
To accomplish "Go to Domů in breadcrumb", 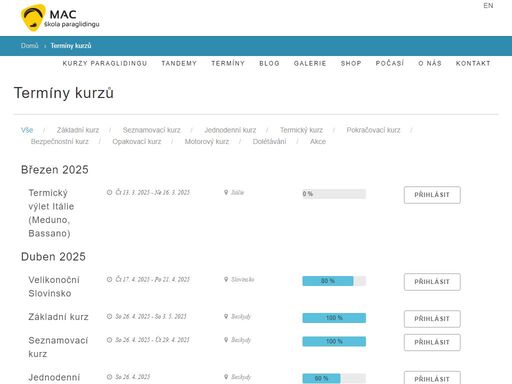I will [x=30, y=46].
